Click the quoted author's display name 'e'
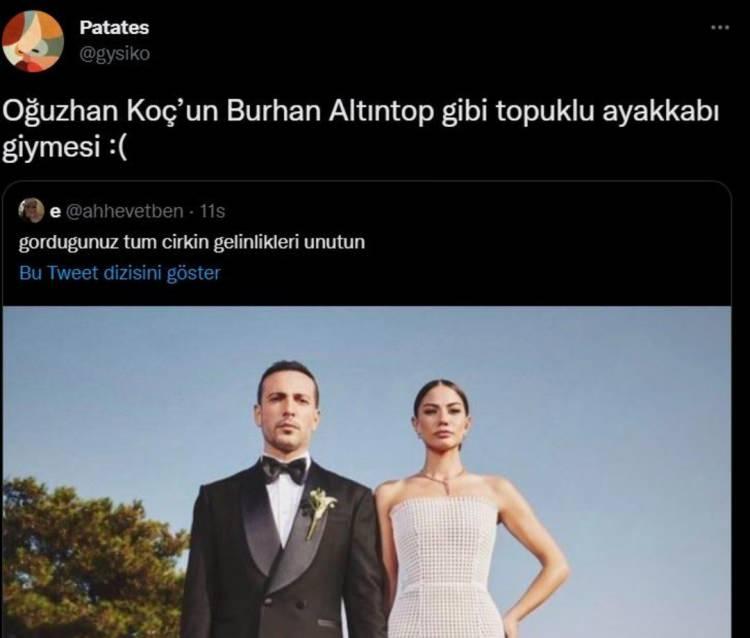This screenshot has height=638, width=750. click(x=55, y=211)
